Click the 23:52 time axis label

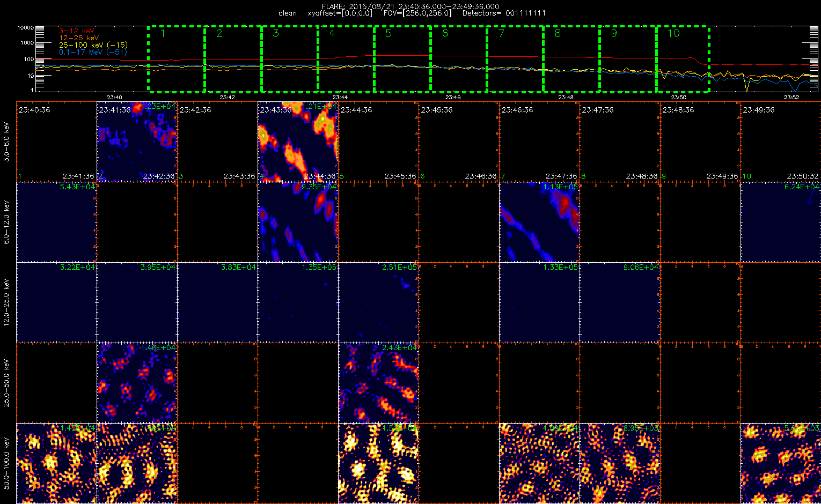point(791,98)
